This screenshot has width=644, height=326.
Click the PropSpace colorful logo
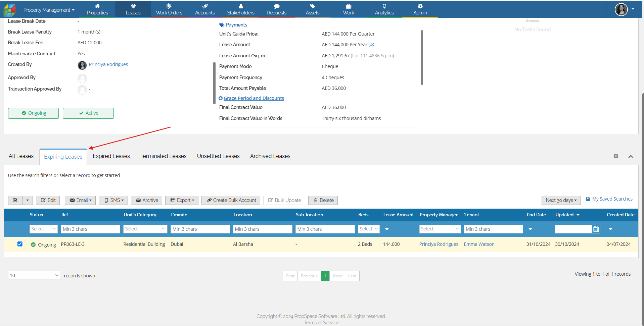10,10
